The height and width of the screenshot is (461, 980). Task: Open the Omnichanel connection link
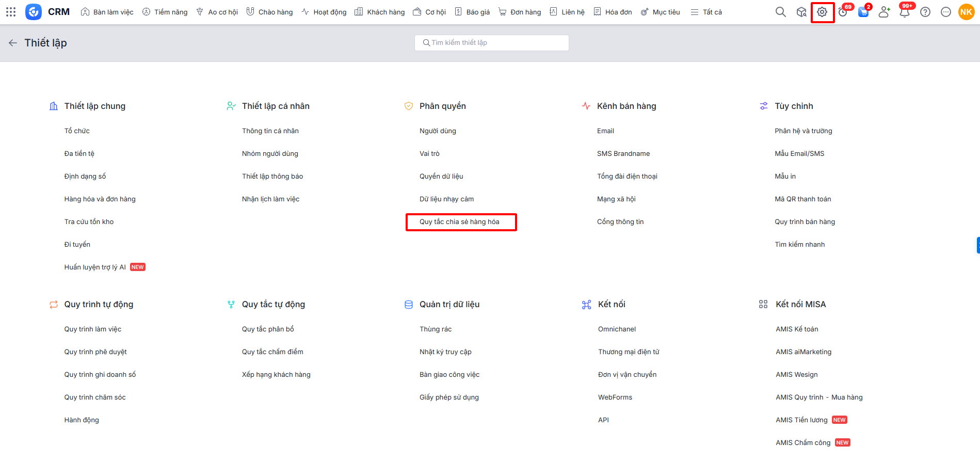point(617,329)
